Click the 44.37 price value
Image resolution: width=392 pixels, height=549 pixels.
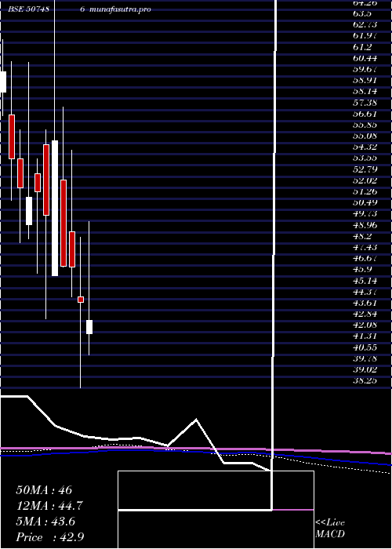[x=365, y=292]
